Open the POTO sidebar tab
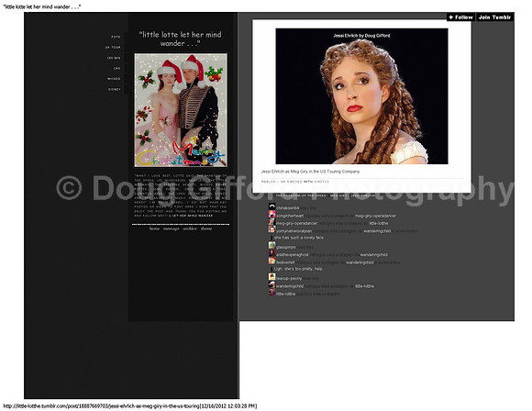 [116, 37]
